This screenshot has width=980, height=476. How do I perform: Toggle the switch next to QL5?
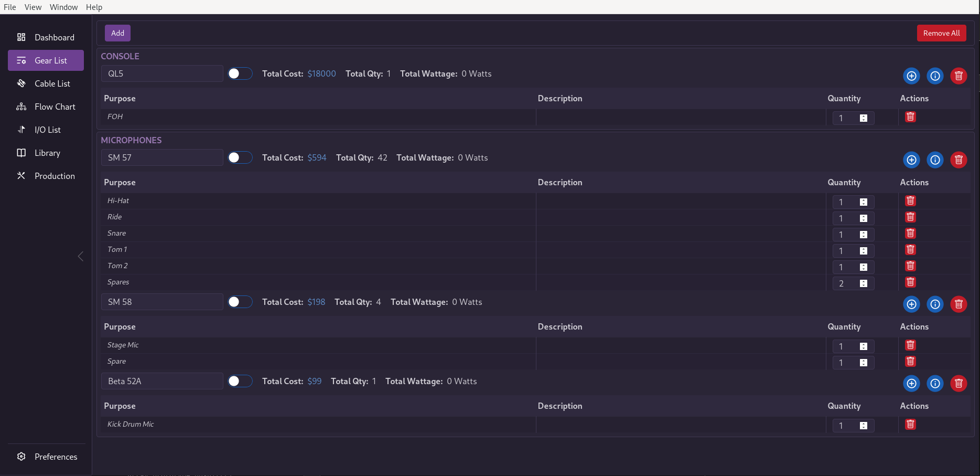[x=240, y=74]
